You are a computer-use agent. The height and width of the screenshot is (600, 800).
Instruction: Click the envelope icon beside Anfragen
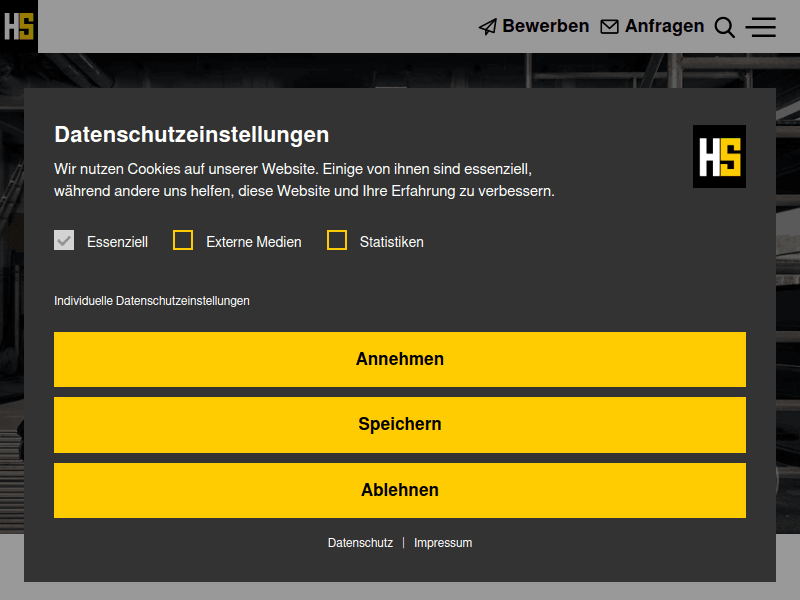tap(609, 27)
